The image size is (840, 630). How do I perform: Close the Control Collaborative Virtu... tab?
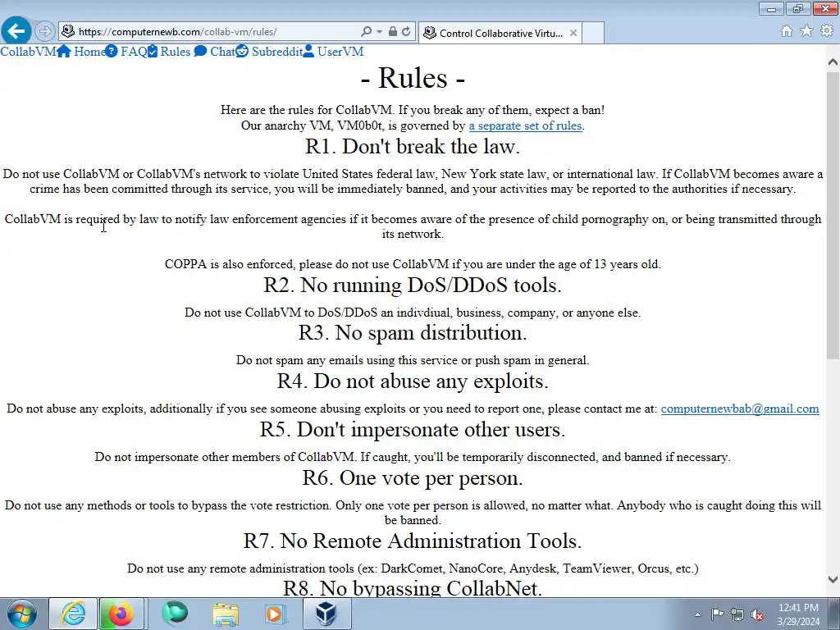(573, 33)
